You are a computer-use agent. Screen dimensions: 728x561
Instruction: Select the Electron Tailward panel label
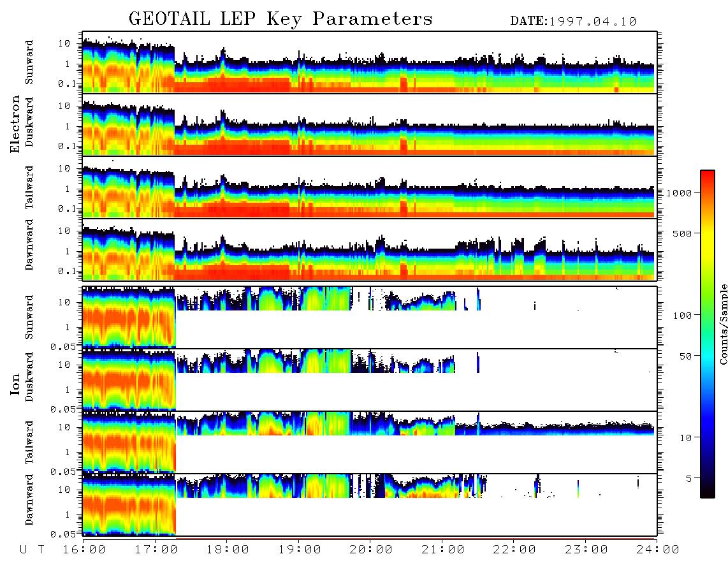click(29, 187)
